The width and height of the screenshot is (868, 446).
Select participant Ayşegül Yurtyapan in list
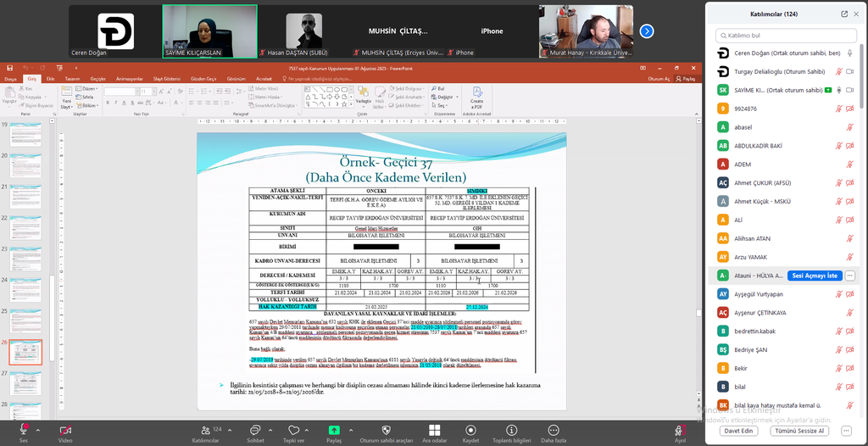click(786, 294)
